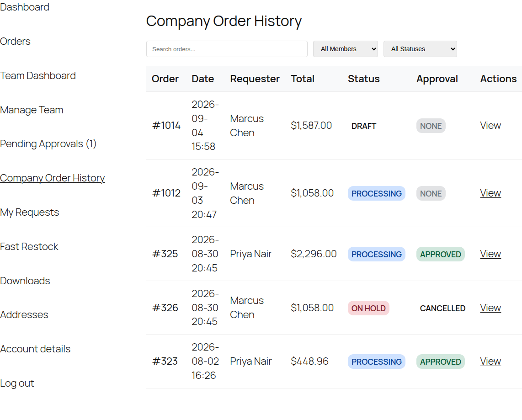522x420 pixels.
Task: Select Manage Team in sidebar
Action: pyautogui.click(x=32, y=110)
